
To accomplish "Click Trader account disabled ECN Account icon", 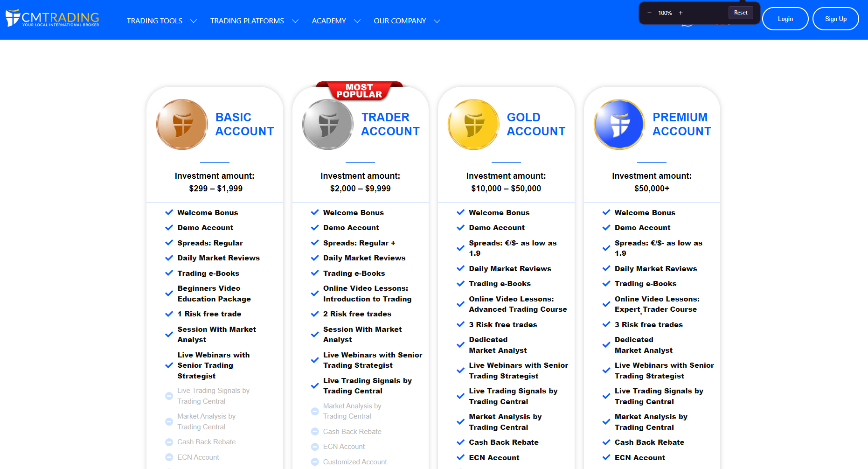I will click(x=315, y=447).
